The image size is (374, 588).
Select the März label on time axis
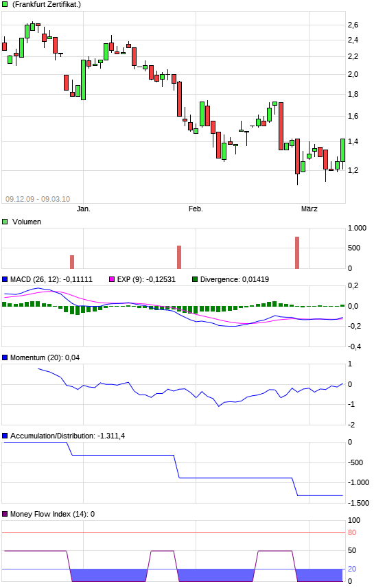tap(309, 209)
